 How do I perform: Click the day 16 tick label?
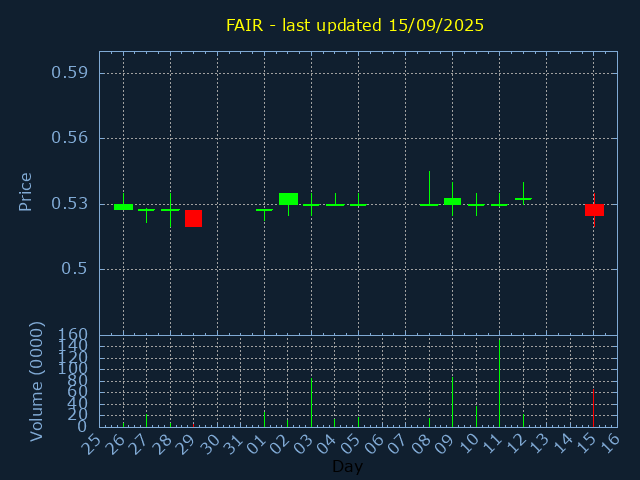click(608, 444)
